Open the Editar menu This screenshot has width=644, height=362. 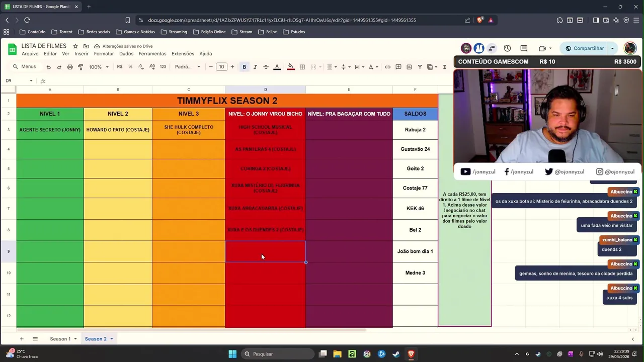click(x=50, y=54)
